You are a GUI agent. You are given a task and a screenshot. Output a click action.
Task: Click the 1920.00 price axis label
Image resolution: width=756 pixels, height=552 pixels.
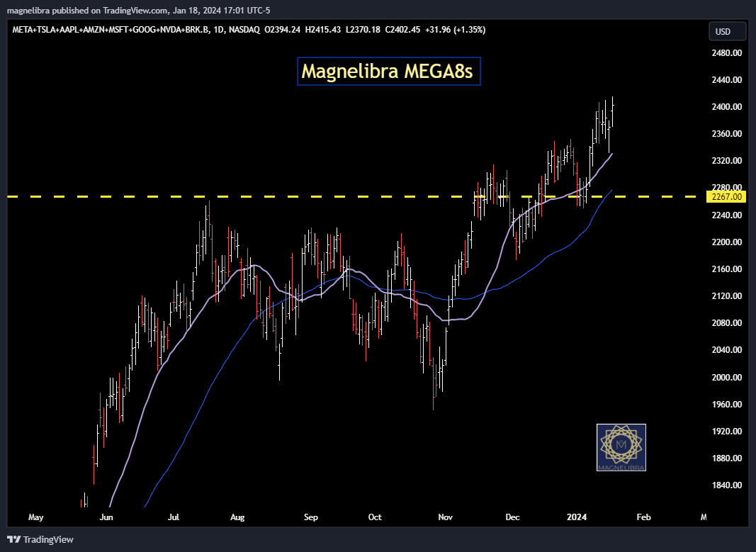click(726, 432)
